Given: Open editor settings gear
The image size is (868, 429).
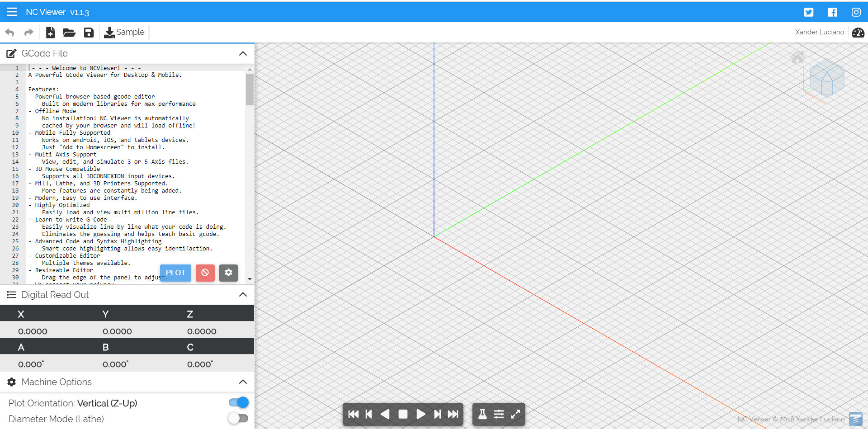Looking at the screenshot, I should tap(228, 273).
